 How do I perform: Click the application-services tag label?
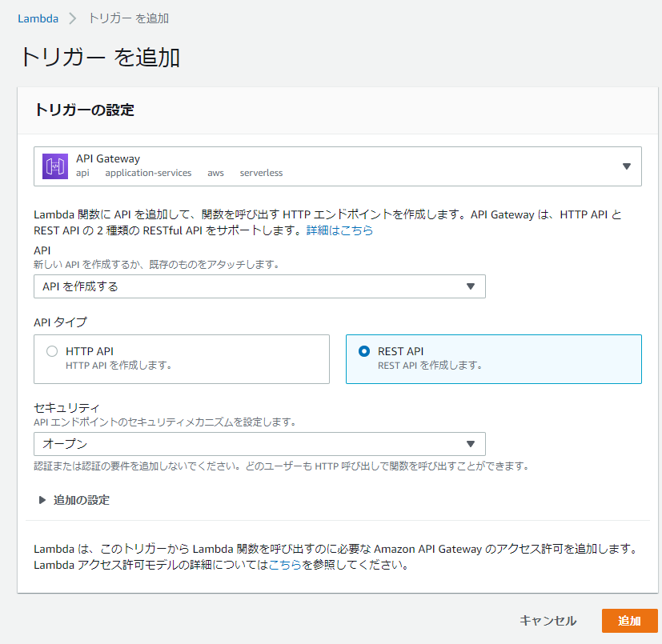[148, 173]
